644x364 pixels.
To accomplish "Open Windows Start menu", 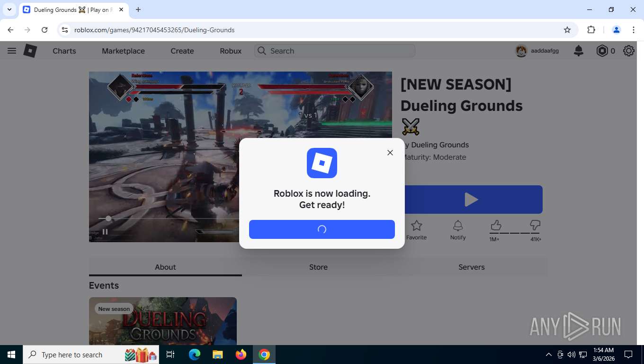I will 11,355.
